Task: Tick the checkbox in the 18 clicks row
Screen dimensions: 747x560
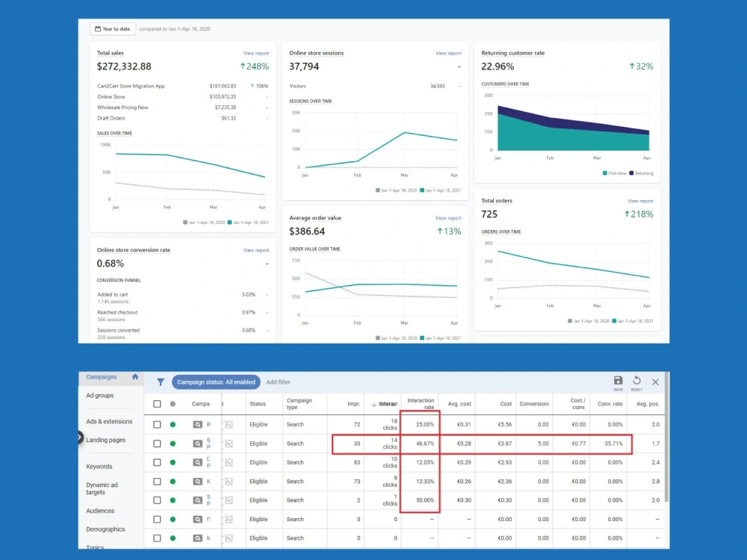Action: click(157, 424)
